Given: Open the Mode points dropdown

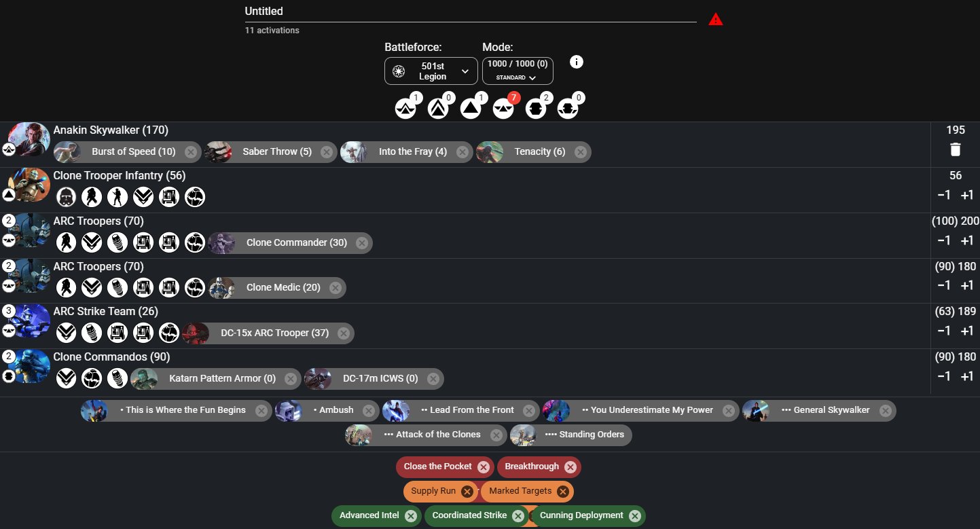Looking at the screenshot, I should (x=518, y=71).
